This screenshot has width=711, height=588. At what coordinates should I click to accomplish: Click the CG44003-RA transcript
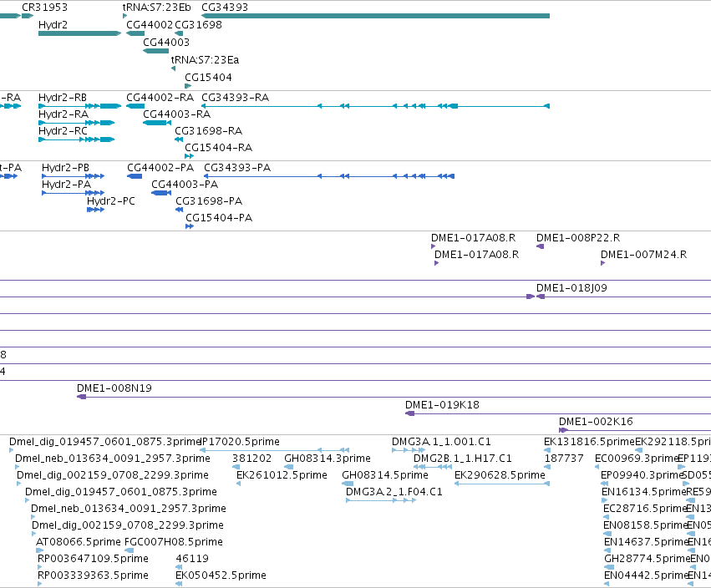coord(157,123)
